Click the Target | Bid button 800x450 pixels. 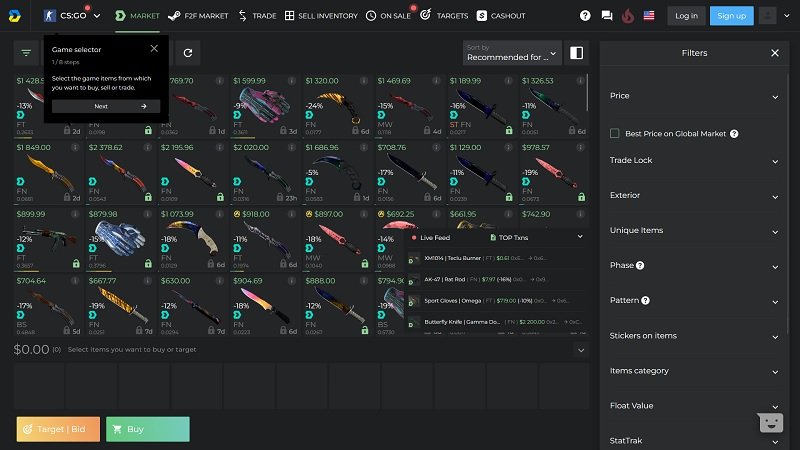coord(58,429)
